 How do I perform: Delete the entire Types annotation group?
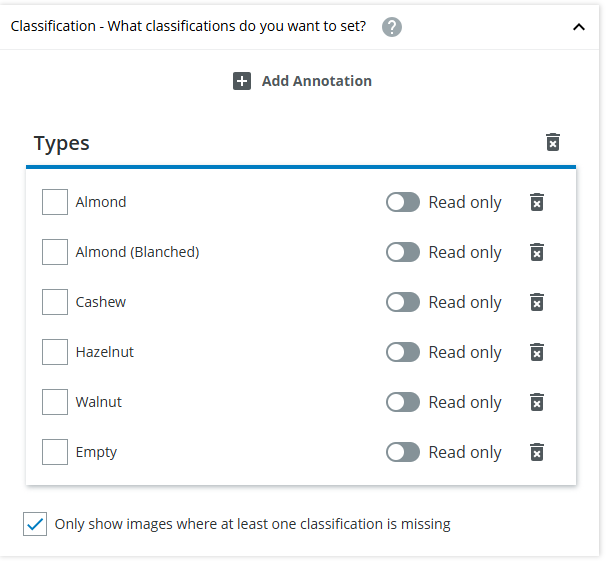coord(553,142)
